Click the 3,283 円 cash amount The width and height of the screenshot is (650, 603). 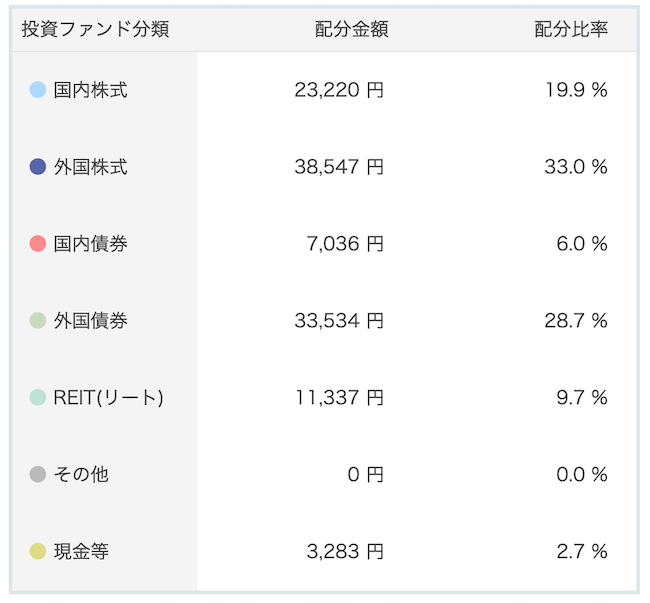[x=345, y=552]
